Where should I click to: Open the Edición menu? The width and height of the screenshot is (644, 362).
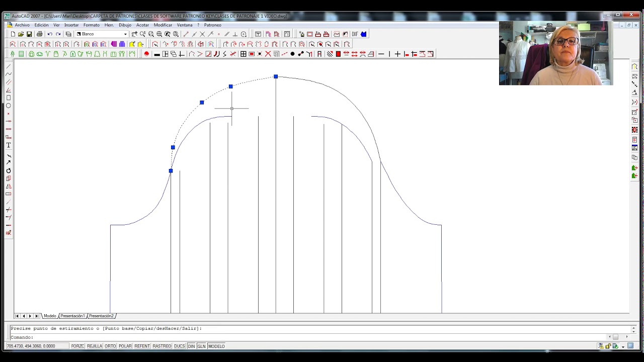(41, 25)
